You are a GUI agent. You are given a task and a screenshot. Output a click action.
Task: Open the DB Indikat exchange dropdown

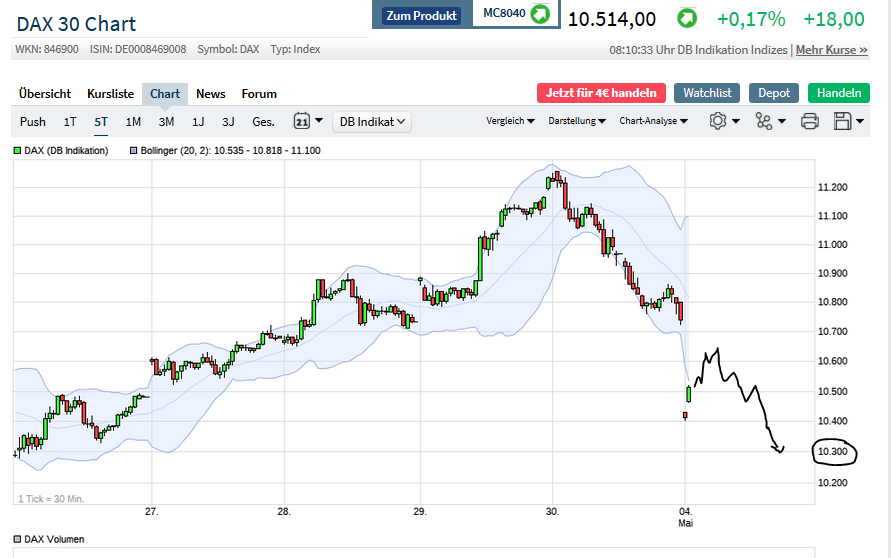click(x=372, y=122)
